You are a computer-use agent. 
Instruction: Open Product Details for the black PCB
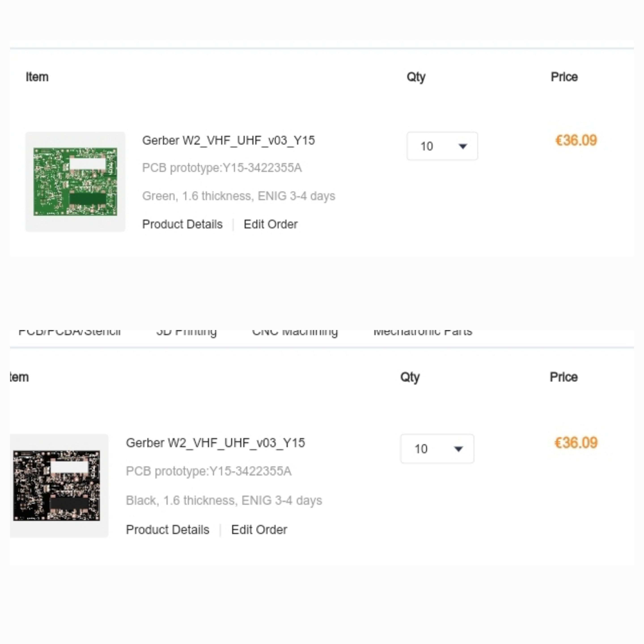tap(168, 530)
